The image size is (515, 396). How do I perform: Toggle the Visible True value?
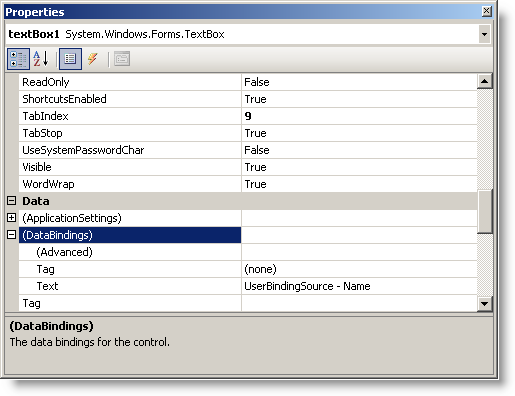pos(359,167)
